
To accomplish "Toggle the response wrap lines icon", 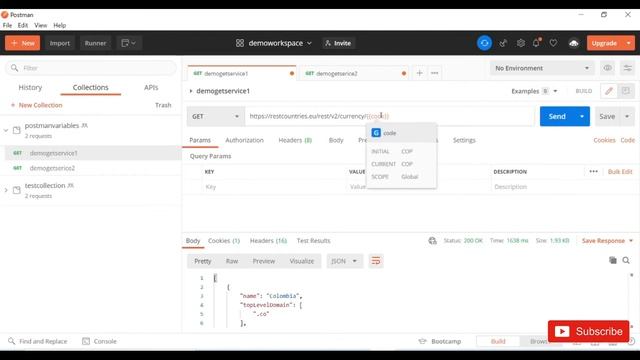I will tap(376, 261).
